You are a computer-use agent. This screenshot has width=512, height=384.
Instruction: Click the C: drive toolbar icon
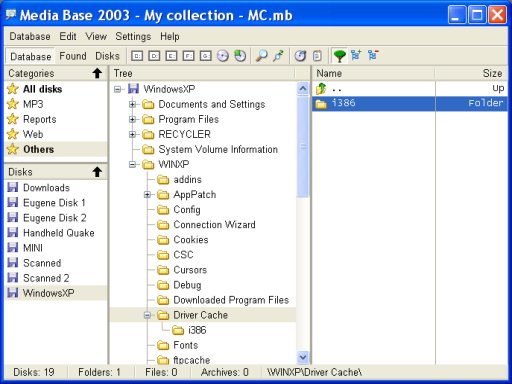click(x=137, y=56)
